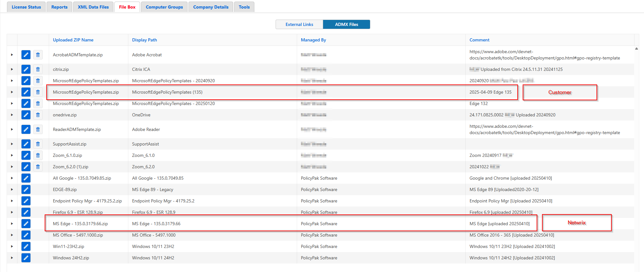Open the Computer Groups tab

tap(164, 7)
